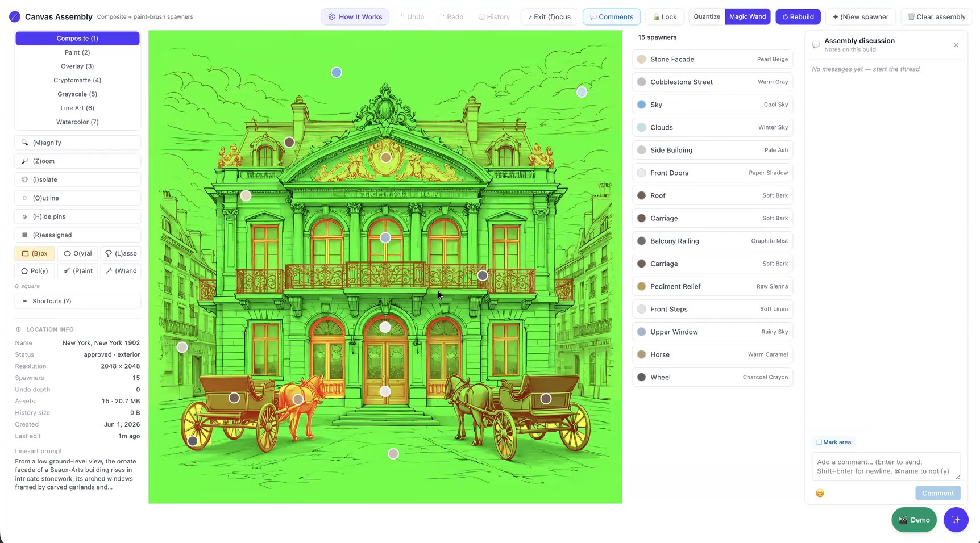The image size is (980, 543).
Task: Open the Comments panel
Action: click(x=612, y=17)
